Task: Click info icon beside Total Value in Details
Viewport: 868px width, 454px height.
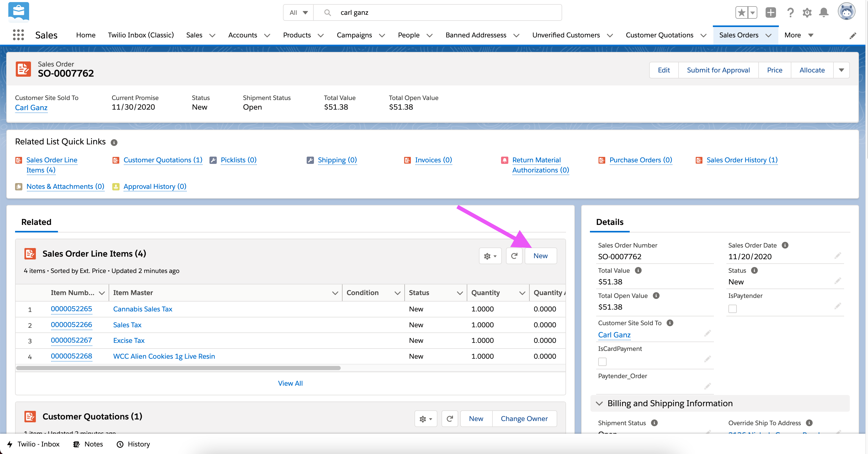Action: tap(638, 270)
